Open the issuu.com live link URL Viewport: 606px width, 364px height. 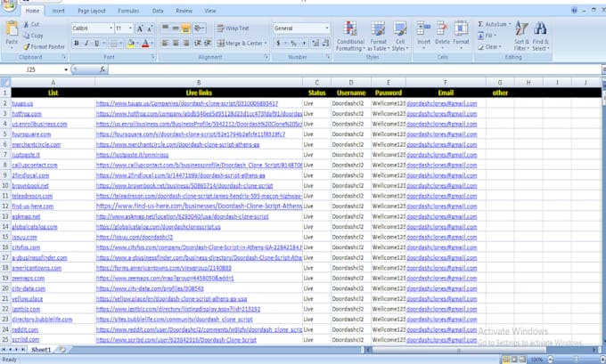coord(134,237)
